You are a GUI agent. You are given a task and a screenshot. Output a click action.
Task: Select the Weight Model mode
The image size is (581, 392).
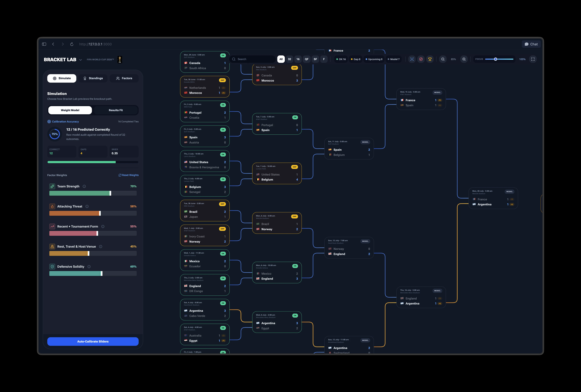coord(70,110)
